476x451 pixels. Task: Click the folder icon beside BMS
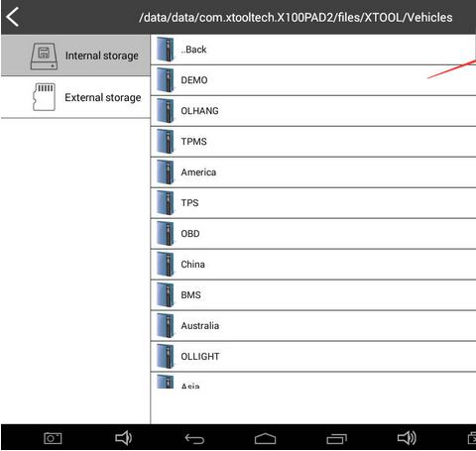pyautogui.click(x=165, y=295)
